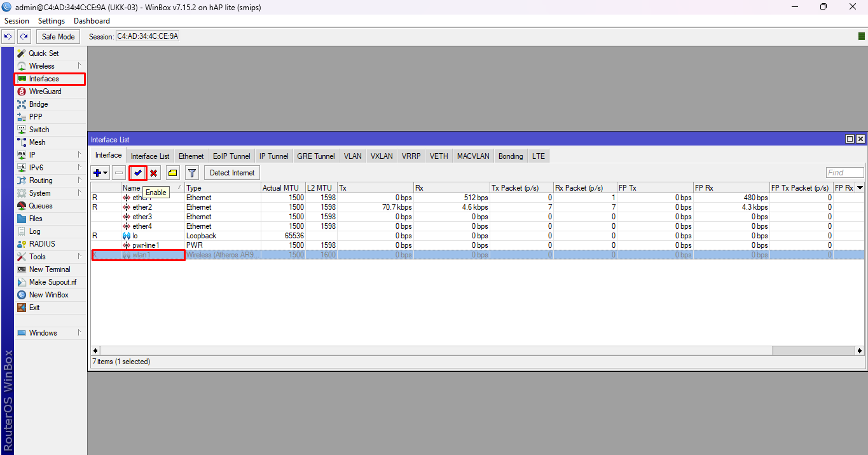Viewport: 868px width, 455px height.
Task: Select the ether2 interface row
Action: (478, 207)
